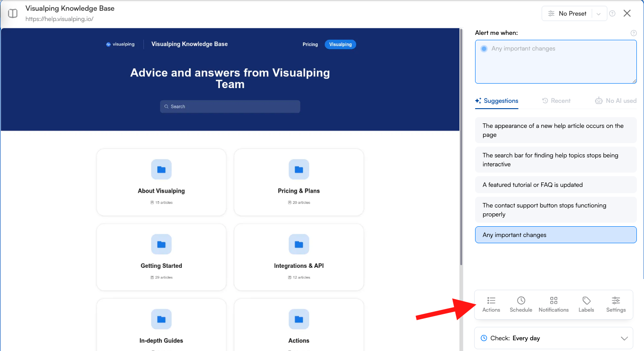This screenshot has width=644, height=351.
Task: Click the Visualping logo in the page header
Action: (x=120, y=44)
